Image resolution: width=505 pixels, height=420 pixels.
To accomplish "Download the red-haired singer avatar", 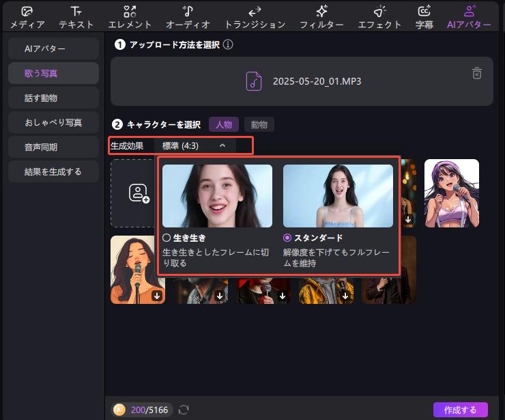I will [283, 296].
